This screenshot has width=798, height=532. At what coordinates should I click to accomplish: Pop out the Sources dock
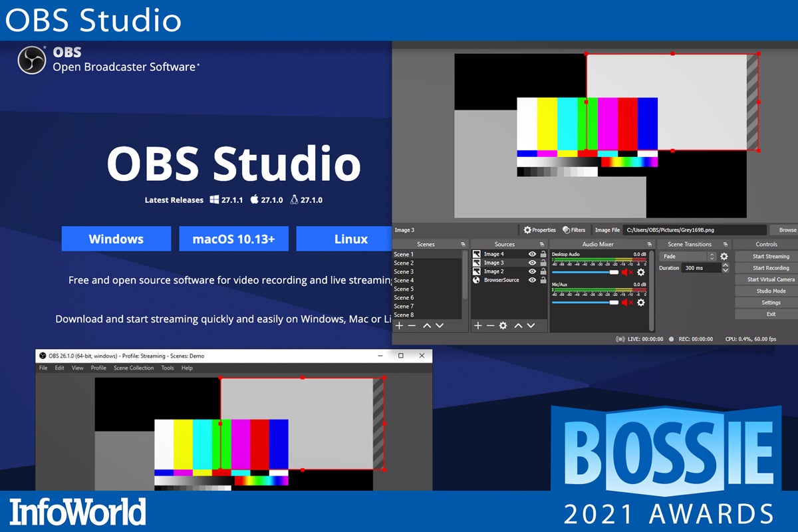[x=541, y=245]
